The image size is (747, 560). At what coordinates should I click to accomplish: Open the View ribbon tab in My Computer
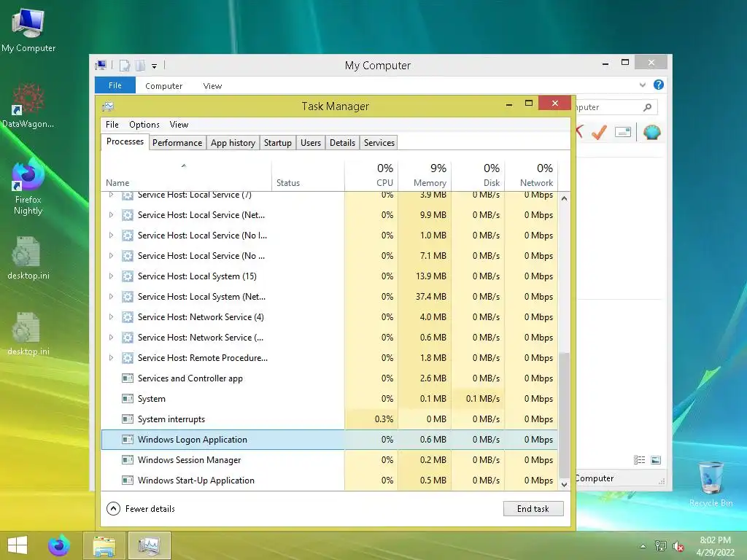(212, 86)
